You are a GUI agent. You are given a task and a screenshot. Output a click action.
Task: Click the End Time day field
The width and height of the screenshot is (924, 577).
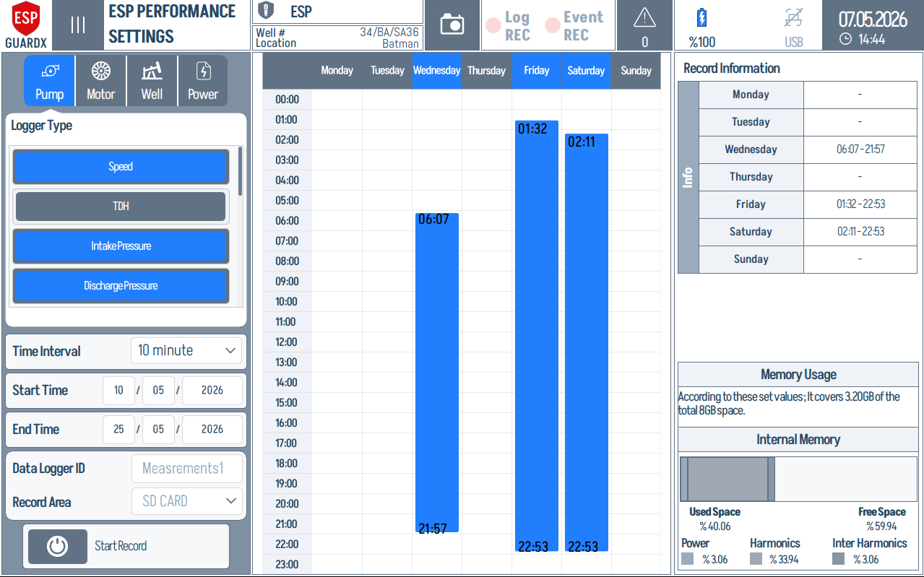[x=118, y=429]
